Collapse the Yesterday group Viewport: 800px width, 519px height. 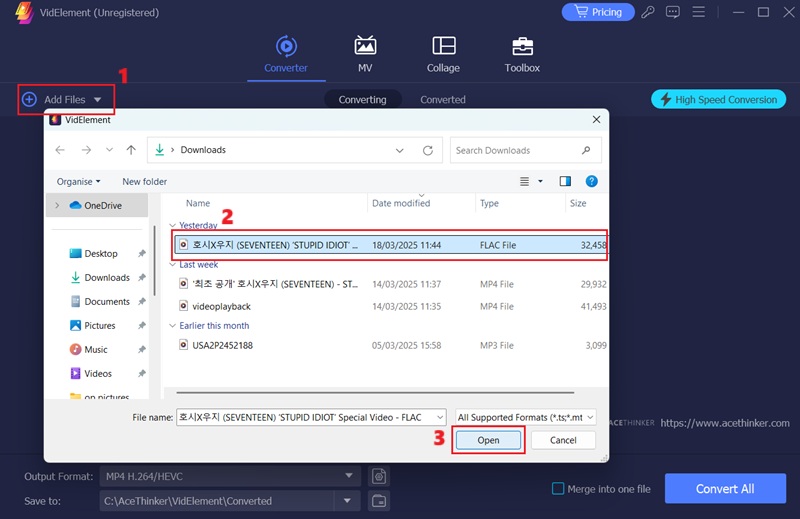(x=172, y=225)
